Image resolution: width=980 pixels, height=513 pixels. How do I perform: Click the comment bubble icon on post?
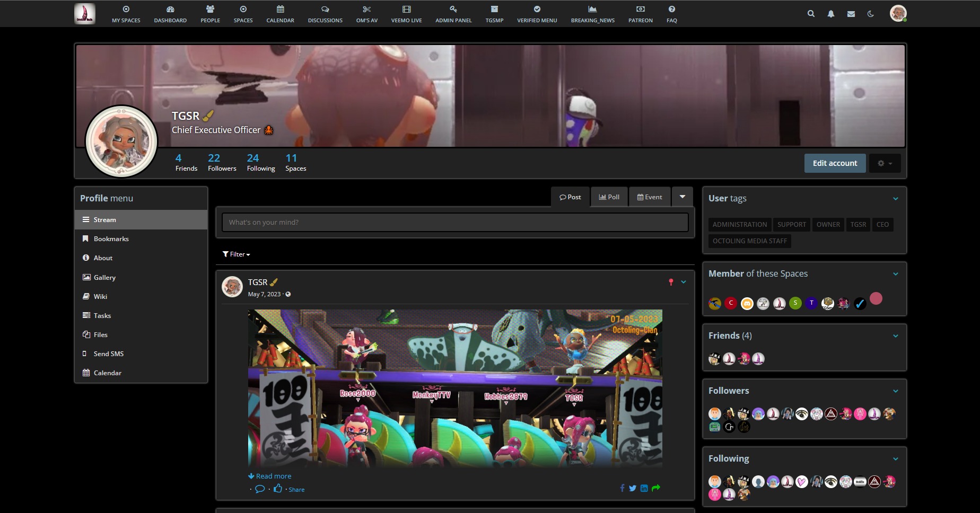click(x=260, y=489)
